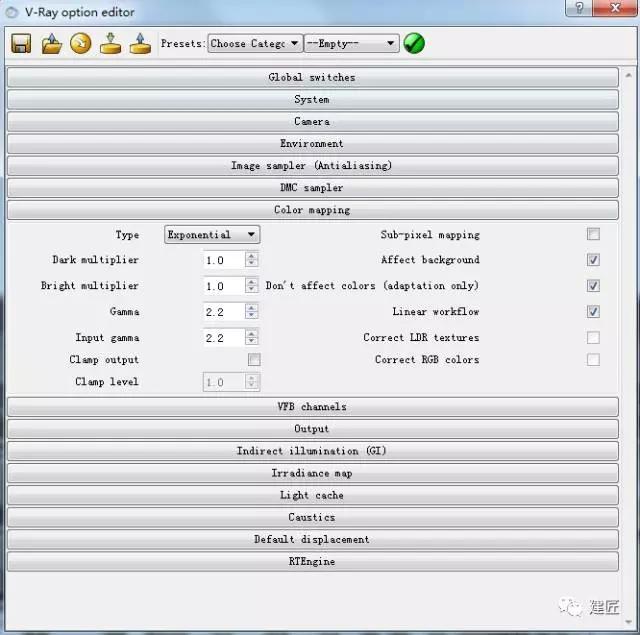Open the Choose Category presets dropdown
This screenshot has width=640, height=635.
point(255,43)
